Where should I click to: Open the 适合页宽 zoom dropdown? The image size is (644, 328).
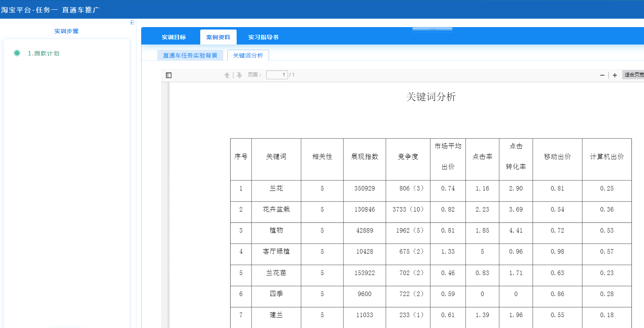pyautogui.click(x=633, y=75)
